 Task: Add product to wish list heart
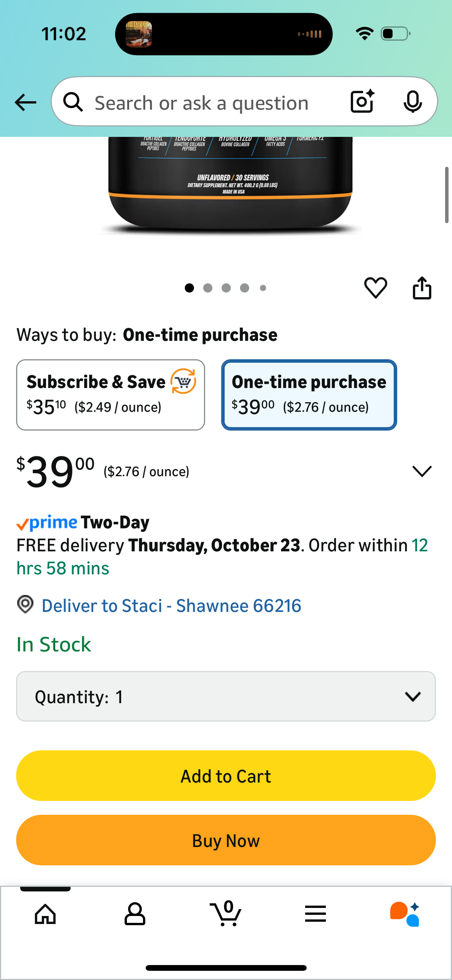click(x=375, y=288)
